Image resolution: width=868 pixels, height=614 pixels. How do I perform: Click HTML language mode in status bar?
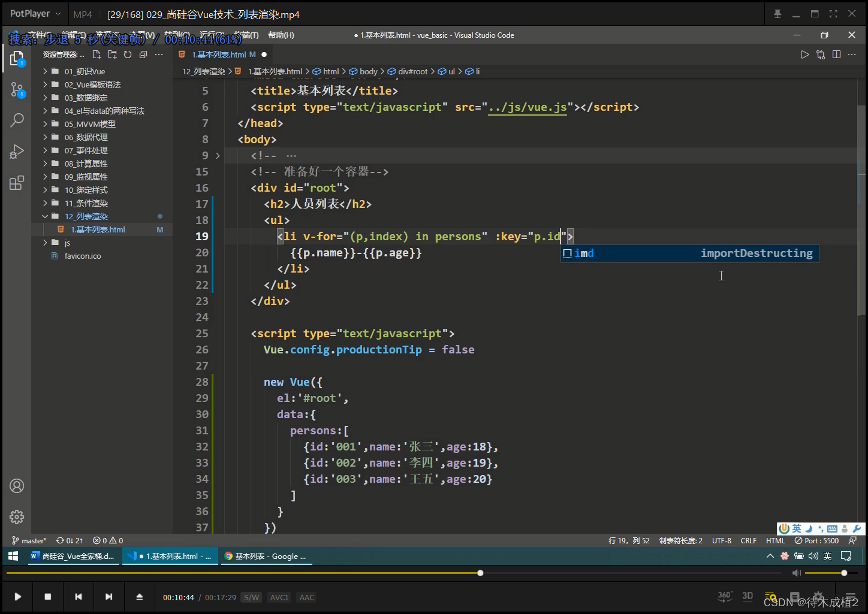point(775,540)
